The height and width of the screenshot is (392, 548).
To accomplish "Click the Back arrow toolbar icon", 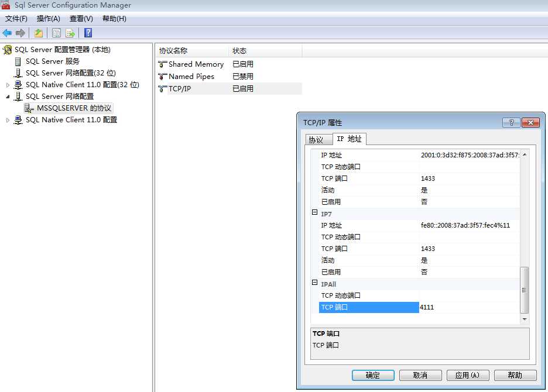I will pyautogui.click(x=7, y=33).
